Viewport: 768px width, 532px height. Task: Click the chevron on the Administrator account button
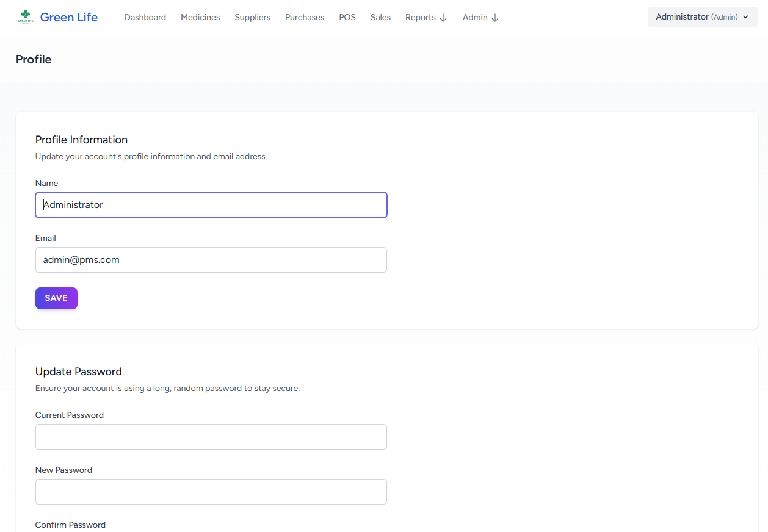coord(746,17)
